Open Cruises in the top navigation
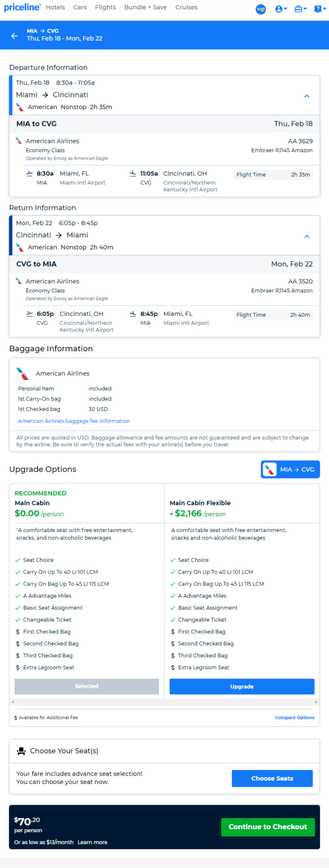The image size is (329, 868). [187, 7]
